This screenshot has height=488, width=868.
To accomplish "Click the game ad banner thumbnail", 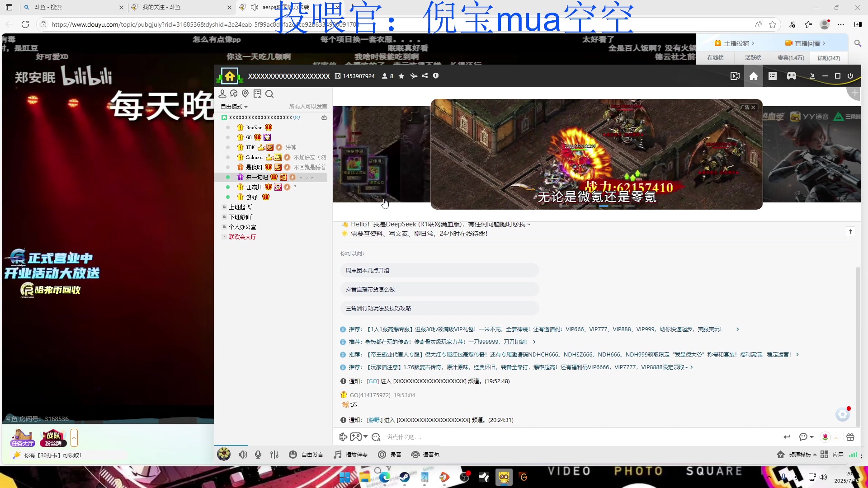I will [596, 154].
